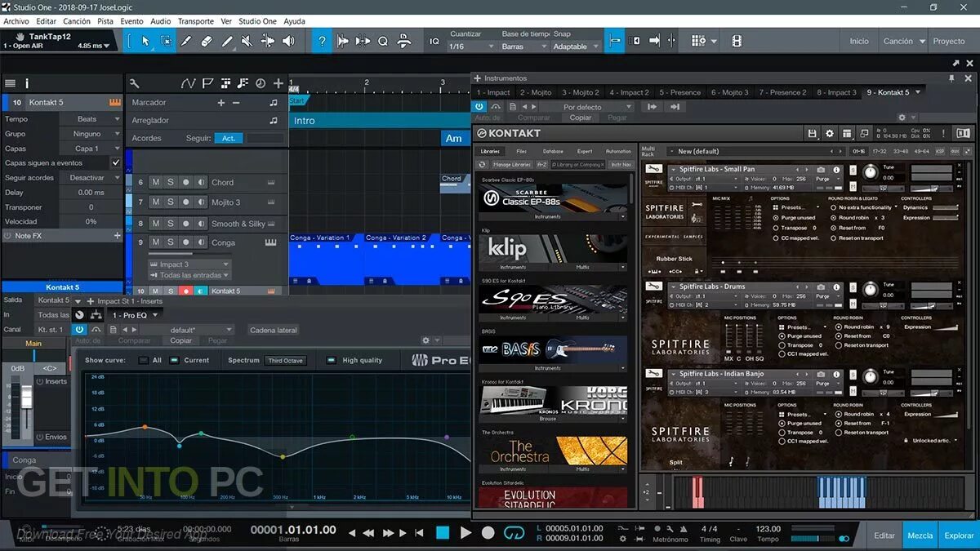Image resolution: width=980 pixels, height=551 pixels.
Task: Click Library or Company search field
Action: (x=577, y=164)
